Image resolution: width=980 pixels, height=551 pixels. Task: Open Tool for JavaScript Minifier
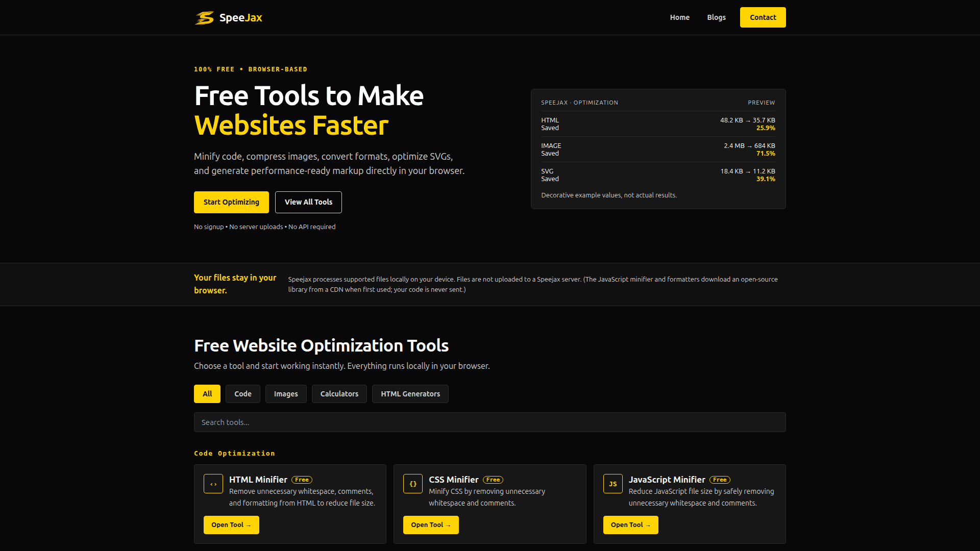coord(631,525)
